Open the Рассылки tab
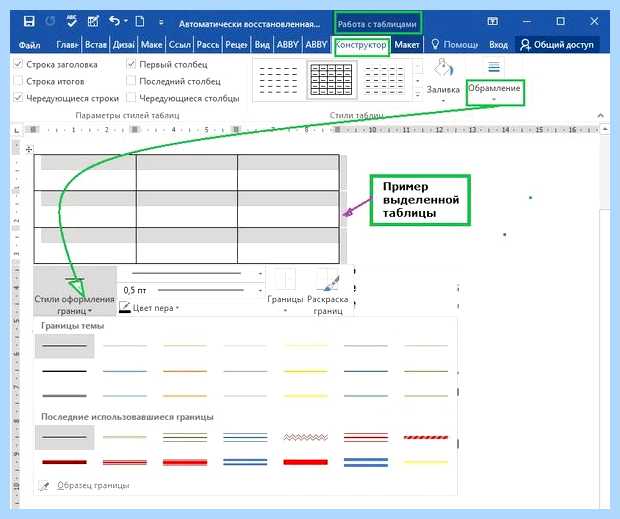This screenshot has width=620, height=519. (208, 45)
